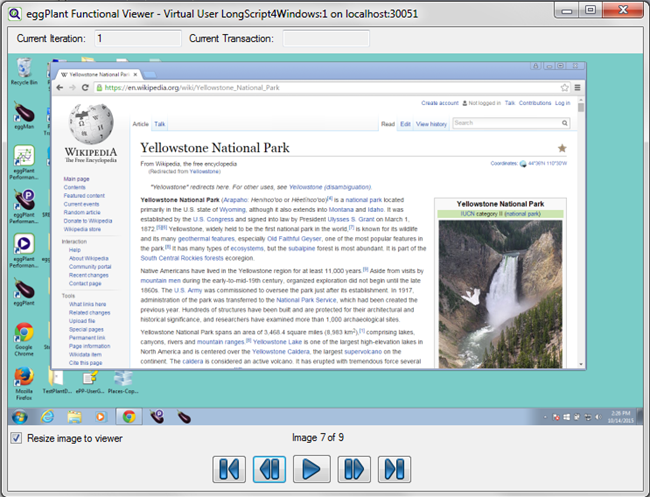
Task: Step back to the previous image
Action: (269, 467)
